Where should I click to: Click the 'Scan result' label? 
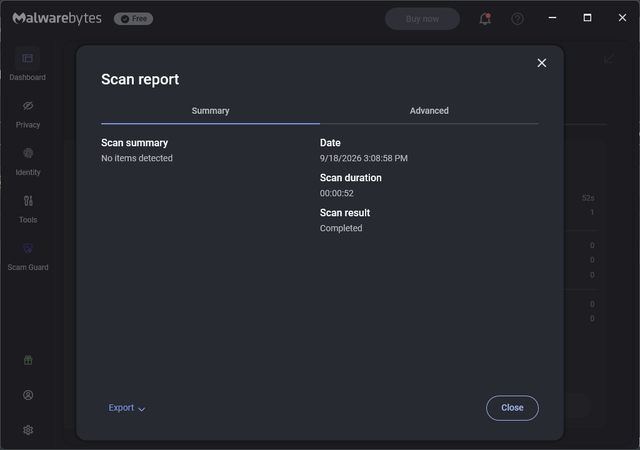pos(345,213)
